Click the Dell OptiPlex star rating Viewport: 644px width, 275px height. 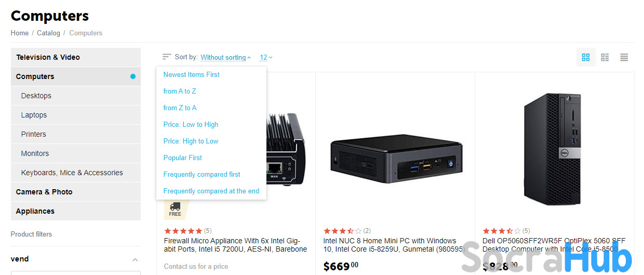[502, 231]
